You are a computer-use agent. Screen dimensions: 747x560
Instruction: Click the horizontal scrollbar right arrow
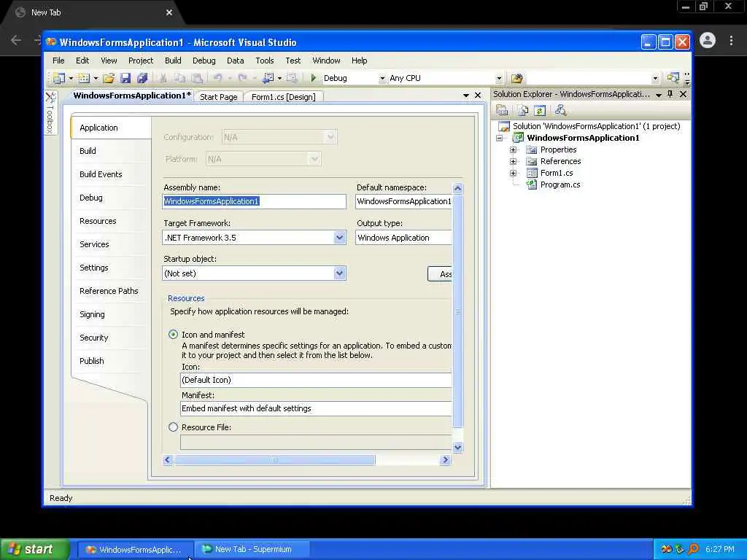(446, 459)
